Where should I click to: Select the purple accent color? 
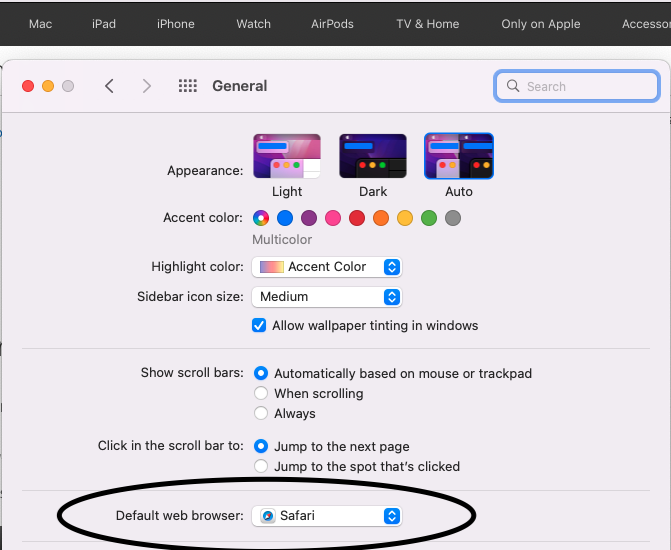point(309,218)
